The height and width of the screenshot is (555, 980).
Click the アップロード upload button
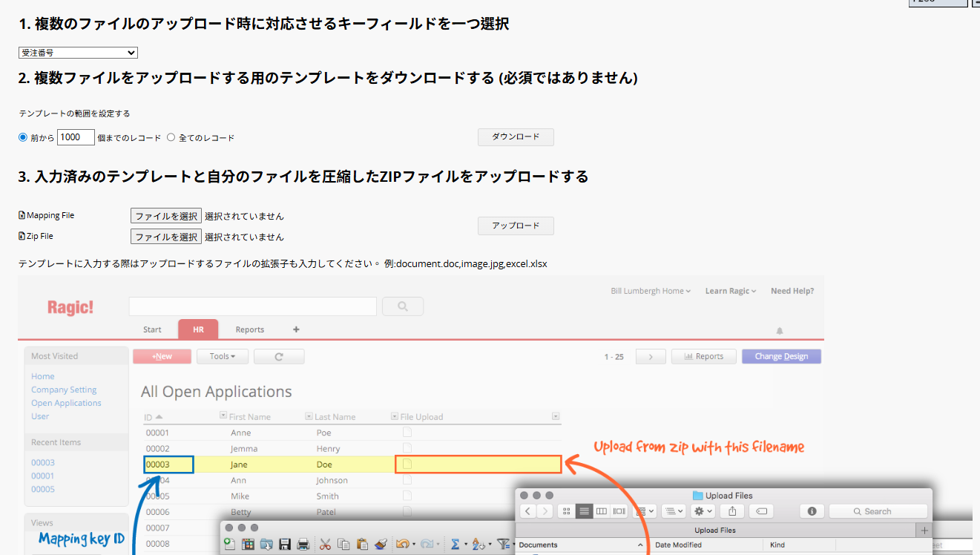coord(516,226)
